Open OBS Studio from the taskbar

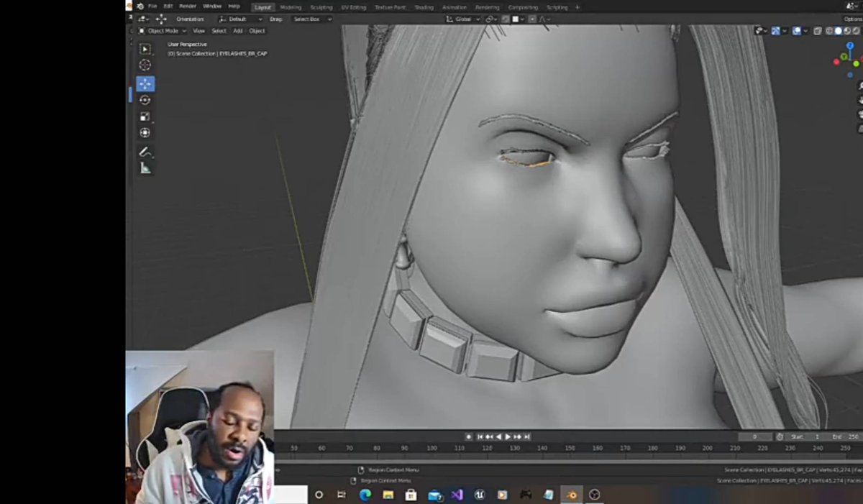[x=594, y=495]
